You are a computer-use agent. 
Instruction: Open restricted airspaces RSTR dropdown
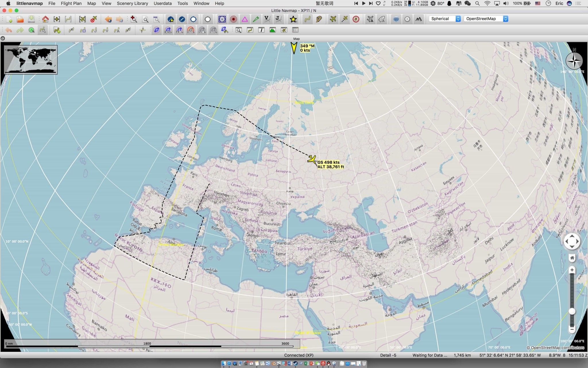190,30
